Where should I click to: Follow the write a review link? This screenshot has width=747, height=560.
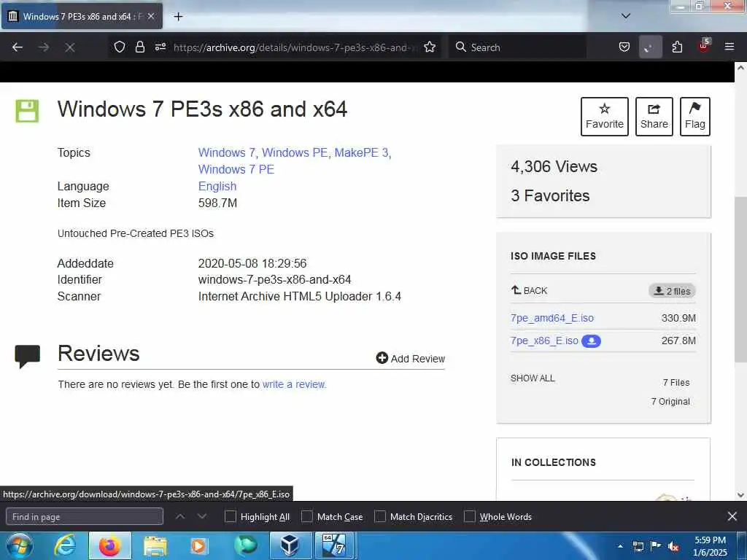(294, 384)
